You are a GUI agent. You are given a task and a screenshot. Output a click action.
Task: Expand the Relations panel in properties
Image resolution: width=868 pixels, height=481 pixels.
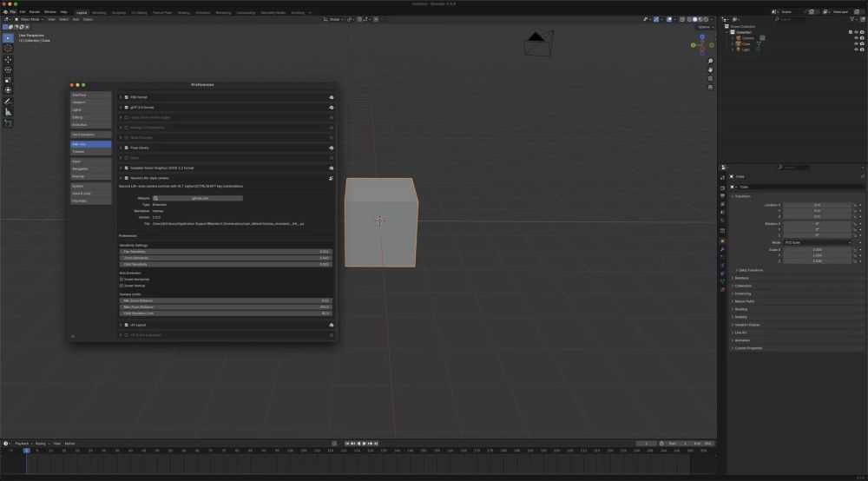click(x=741, y=278)
